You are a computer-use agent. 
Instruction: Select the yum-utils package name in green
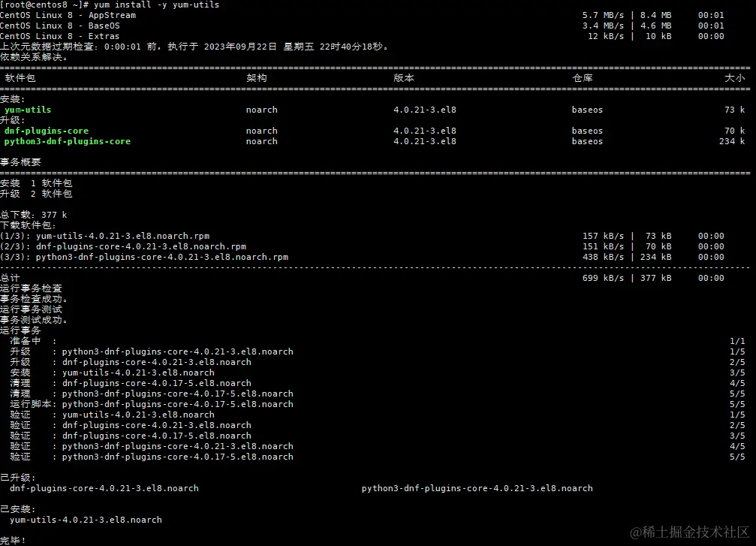[x=27, y=109]
